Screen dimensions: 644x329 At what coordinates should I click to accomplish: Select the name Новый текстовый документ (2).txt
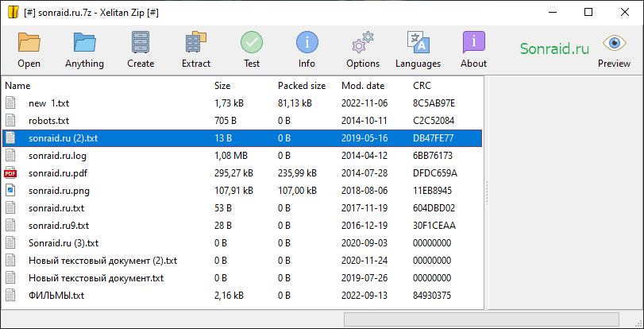[x=103, y=261]
